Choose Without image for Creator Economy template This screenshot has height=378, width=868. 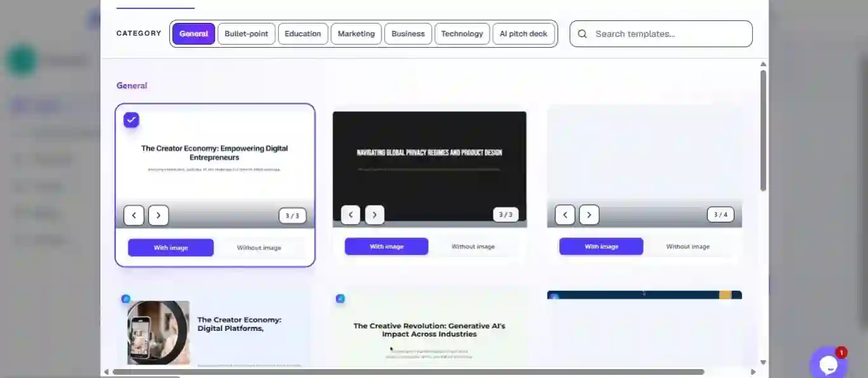(259, 248)
